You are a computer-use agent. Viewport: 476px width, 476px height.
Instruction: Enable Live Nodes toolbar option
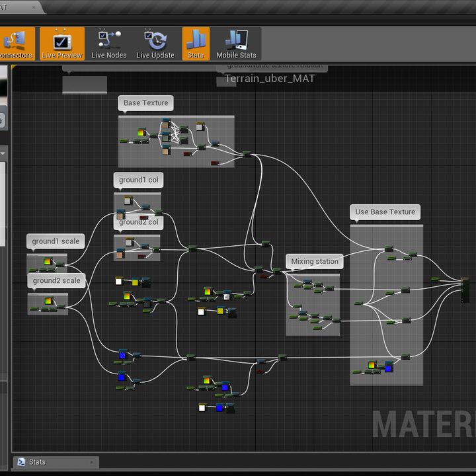(108, 44)
